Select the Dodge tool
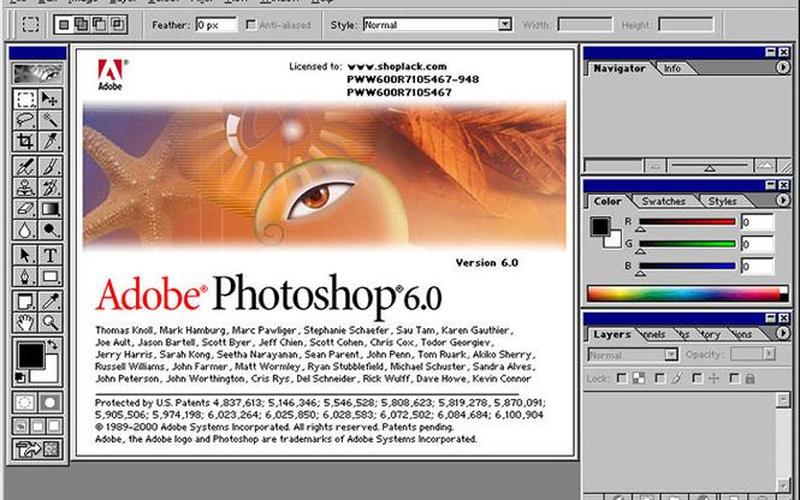Screen dimensions: 800x500 pos(50,230)
